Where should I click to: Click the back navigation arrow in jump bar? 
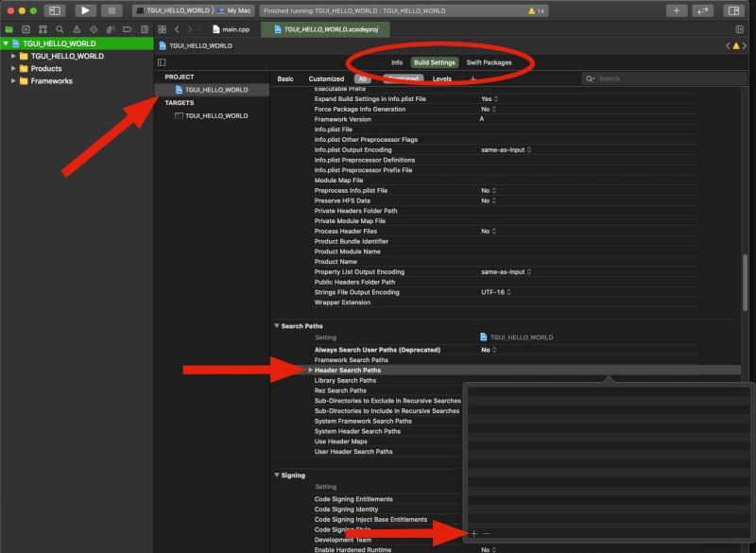point(177,29)
